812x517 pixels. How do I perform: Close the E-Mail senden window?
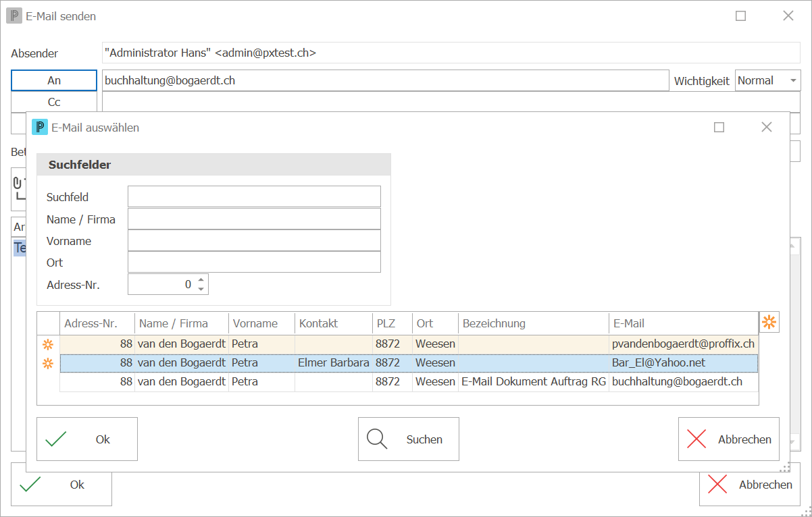tap(788, 16)
